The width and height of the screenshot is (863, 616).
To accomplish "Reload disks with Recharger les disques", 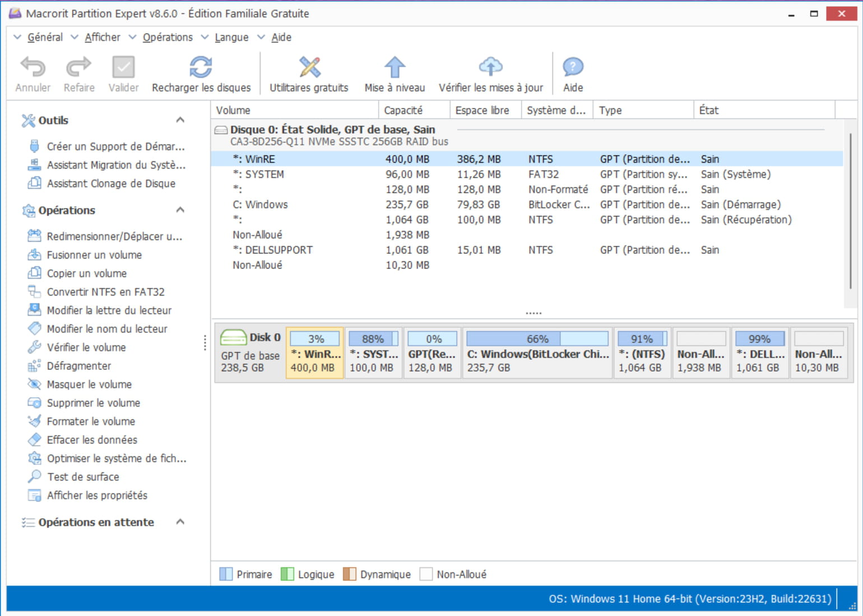I will (201, 75).
